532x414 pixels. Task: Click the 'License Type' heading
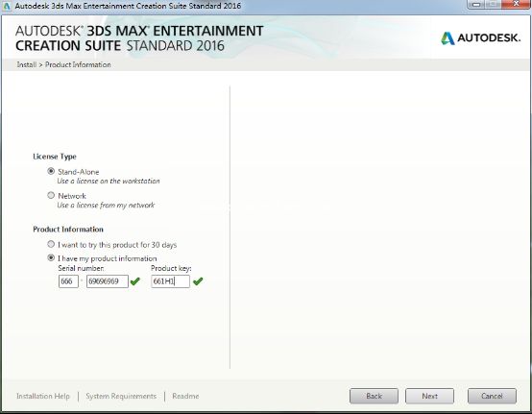(55, 157)
